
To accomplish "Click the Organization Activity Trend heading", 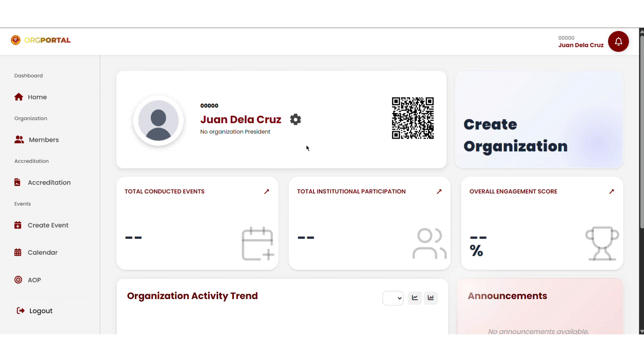I will click(x=192, y=296).
